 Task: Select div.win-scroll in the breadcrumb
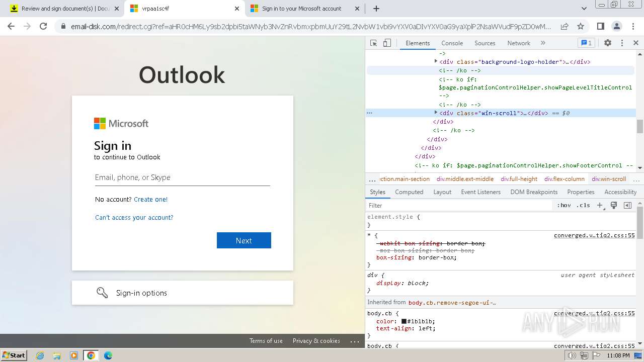[609, 179]
